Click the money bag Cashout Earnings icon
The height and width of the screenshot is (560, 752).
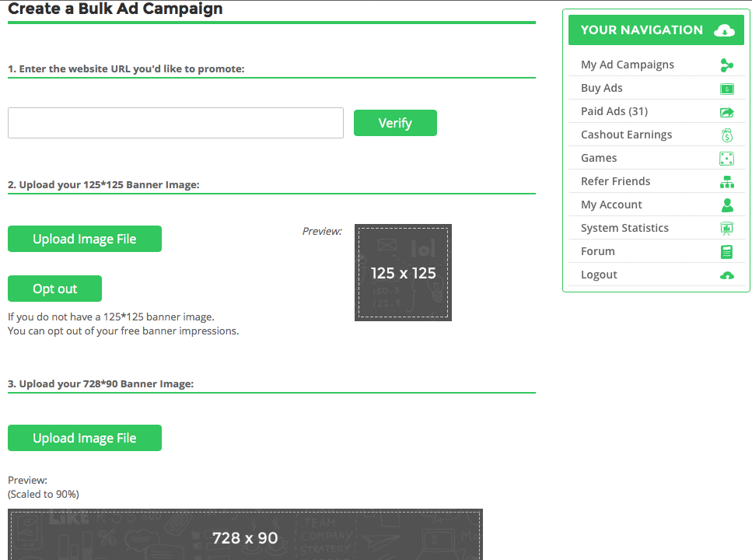pos(726,135)
